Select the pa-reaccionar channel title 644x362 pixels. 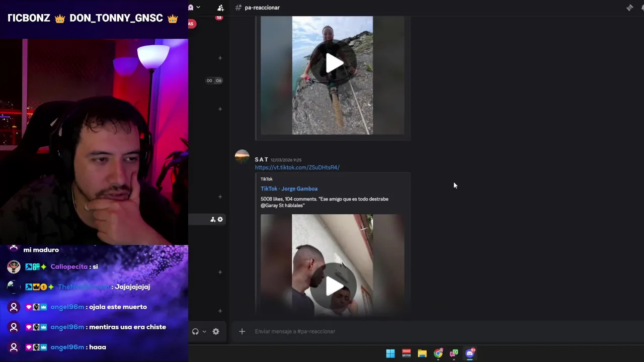tap(262, 8)
